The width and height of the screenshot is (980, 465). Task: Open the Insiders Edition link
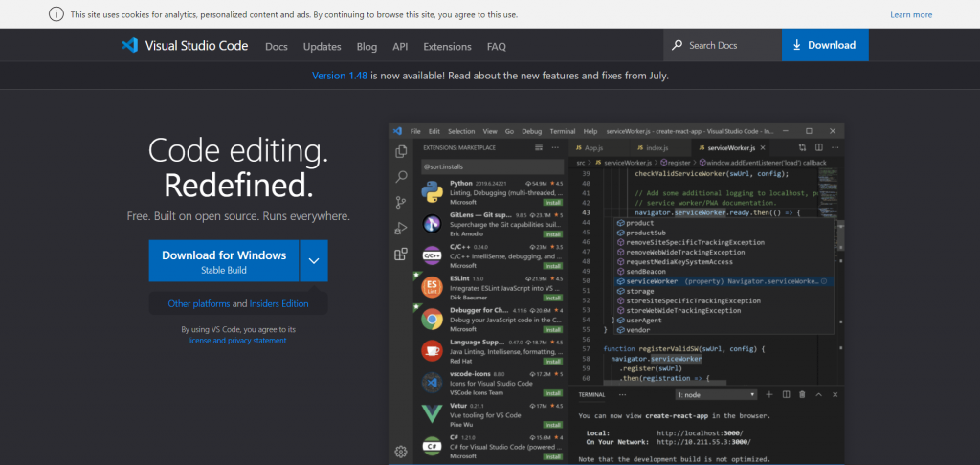tap(278, 303)
